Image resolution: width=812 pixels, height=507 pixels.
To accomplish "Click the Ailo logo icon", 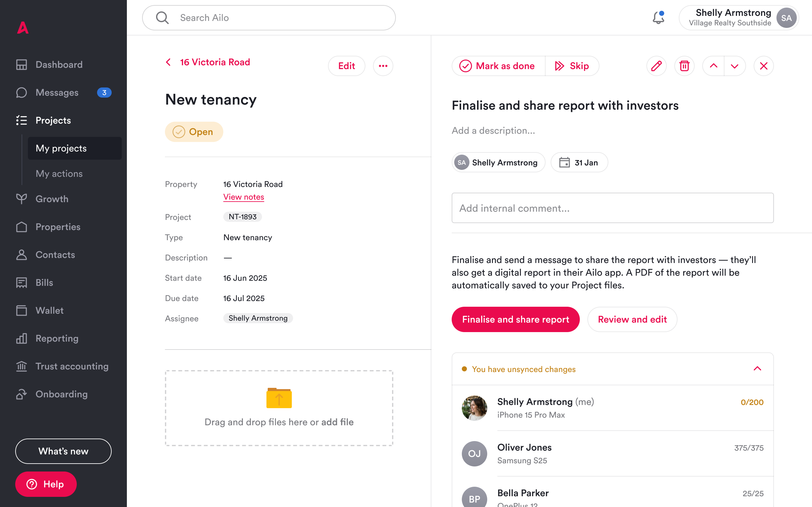I will tap(23, 28).
